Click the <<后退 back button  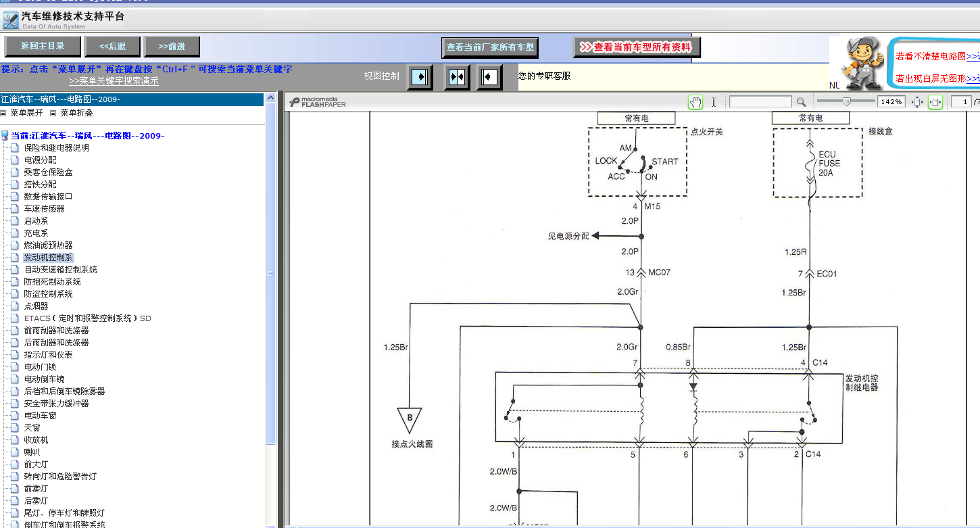click(113, 47)
